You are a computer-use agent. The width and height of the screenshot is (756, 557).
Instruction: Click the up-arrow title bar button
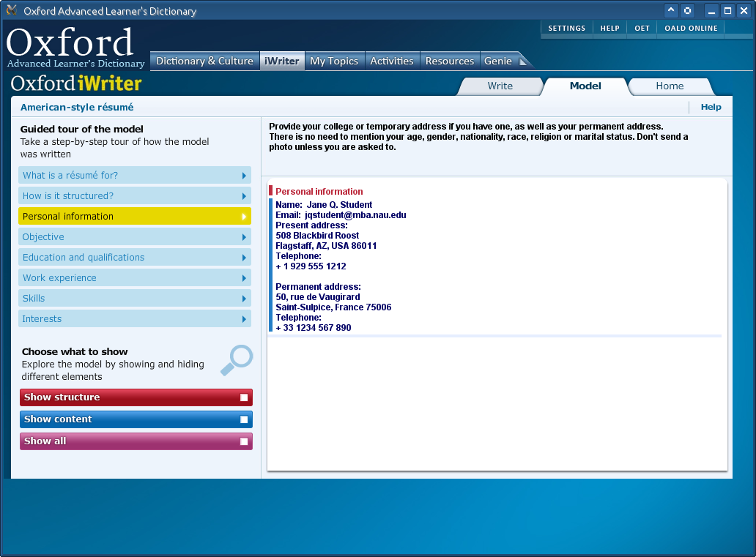pyautogui.click(x=671, y=10)
